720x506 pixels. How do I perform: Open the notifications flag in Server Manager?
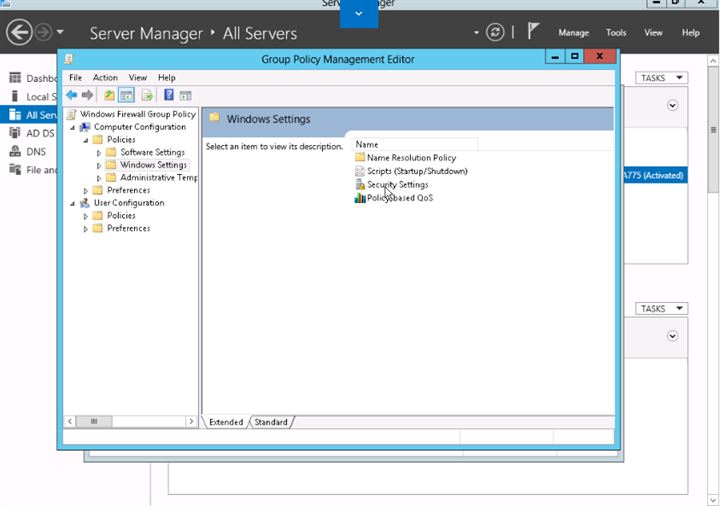pyautogui.click(x=534, y=32)
